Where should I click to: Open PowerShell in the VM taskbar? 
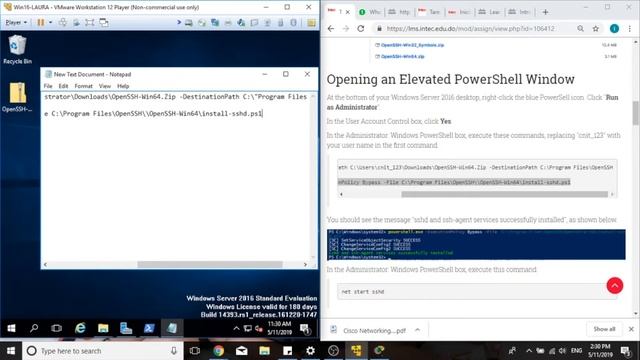point(149,328)
